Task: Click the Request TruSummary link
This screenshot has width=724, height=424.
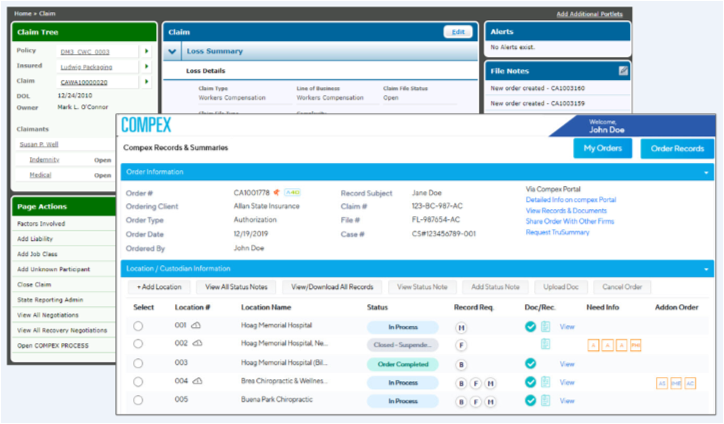Action: coord(557,232)
